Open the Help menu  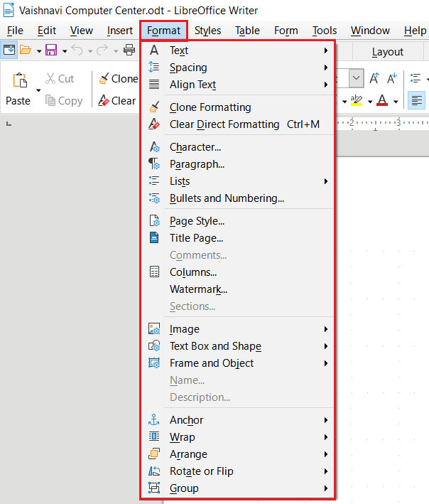(415, 31)
